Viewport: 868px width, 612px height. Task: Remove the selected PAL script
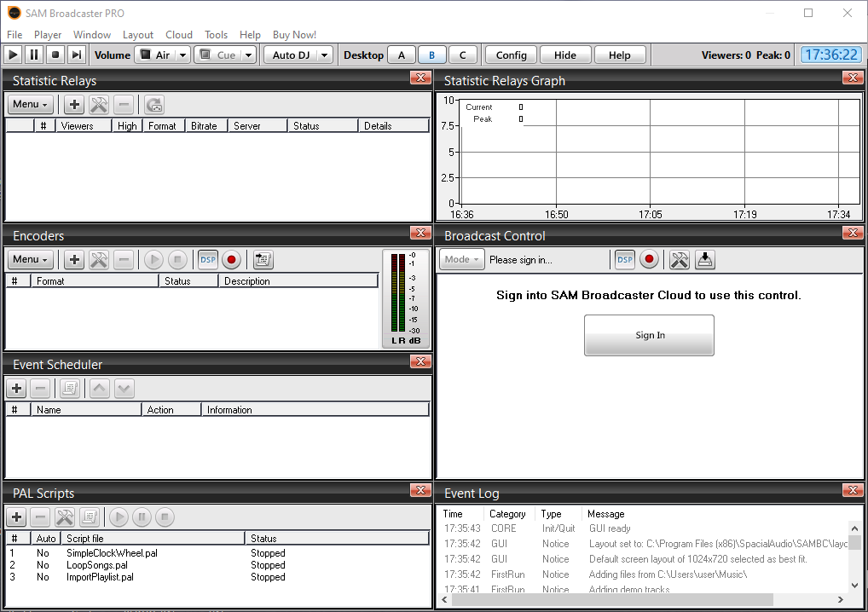[40, 517]
